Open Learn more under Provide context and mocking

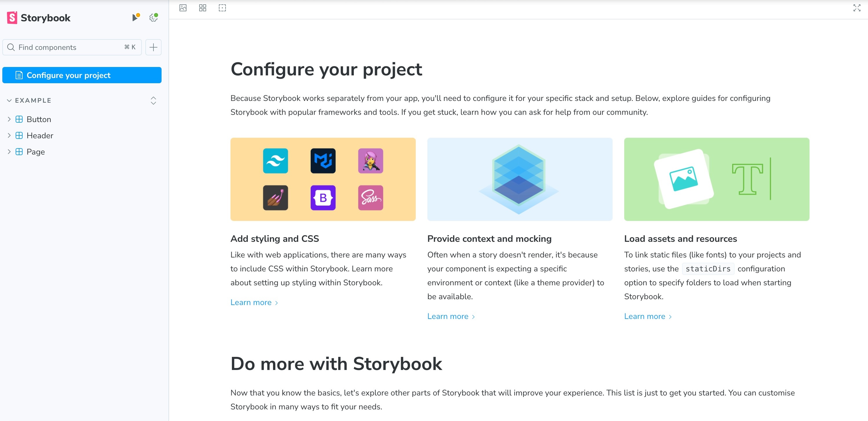pos(448,316)
